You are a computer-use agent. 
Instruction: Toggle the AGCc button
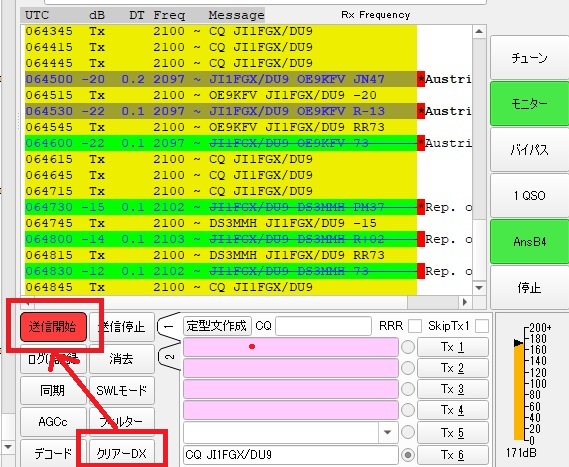tap(53, 422)
